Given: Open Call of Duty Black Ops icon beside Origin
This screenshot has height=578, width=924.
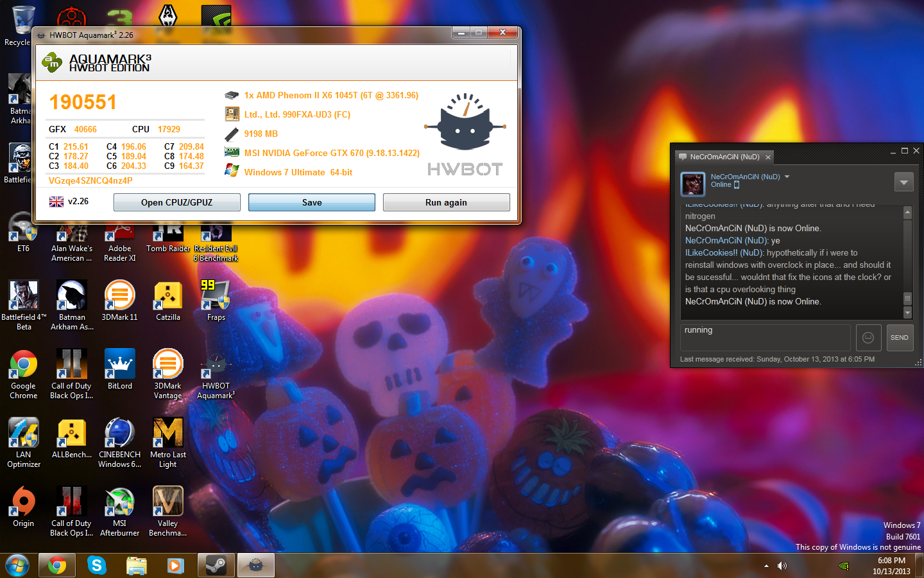Looking at the screenshot, I should (71, 512).
